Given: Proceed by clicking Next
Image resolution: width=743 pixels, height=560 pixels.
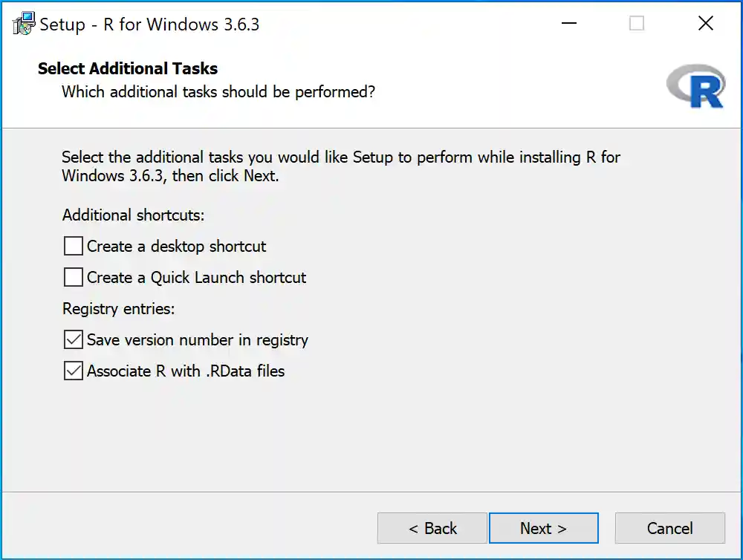Looking at the screenshot, I should (543, 528).
